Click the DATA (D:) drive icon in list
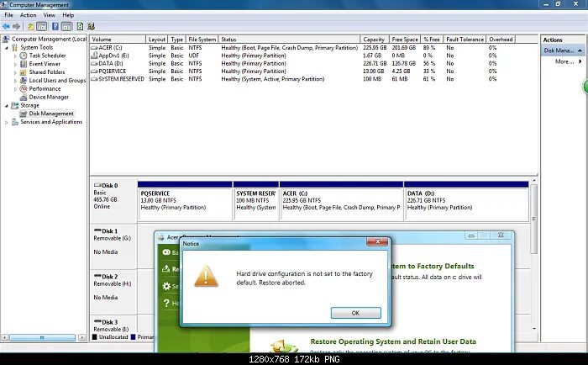Viewport: 588px width, 365px height. (94, 63)
